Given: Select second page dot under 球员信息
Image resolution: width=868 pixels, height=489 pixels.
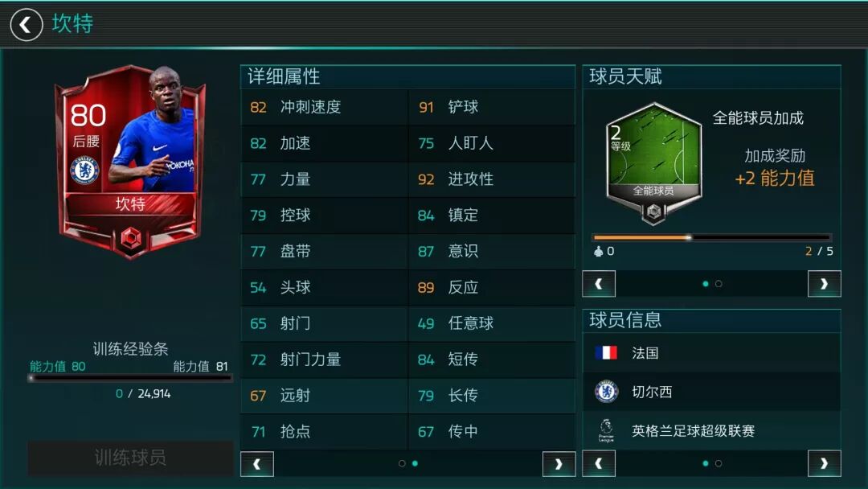Looking at the screenshot, I should 719,463.
